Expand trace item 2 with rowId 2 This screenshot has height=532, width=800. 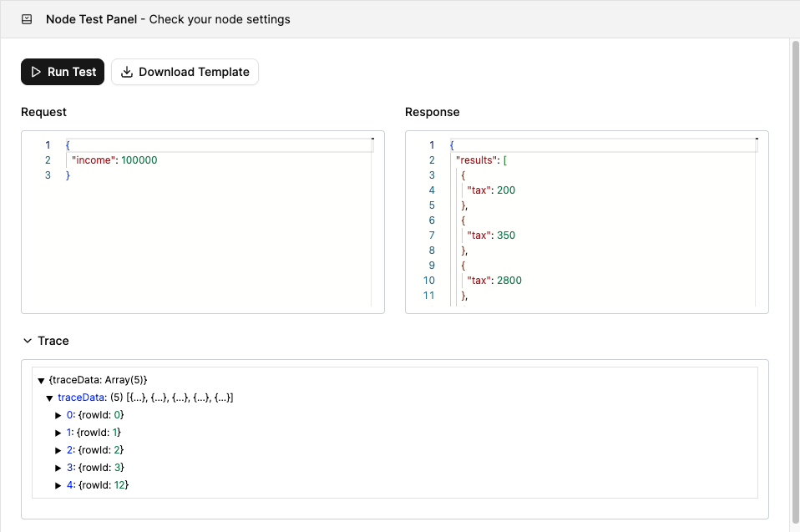coord(58,450)
